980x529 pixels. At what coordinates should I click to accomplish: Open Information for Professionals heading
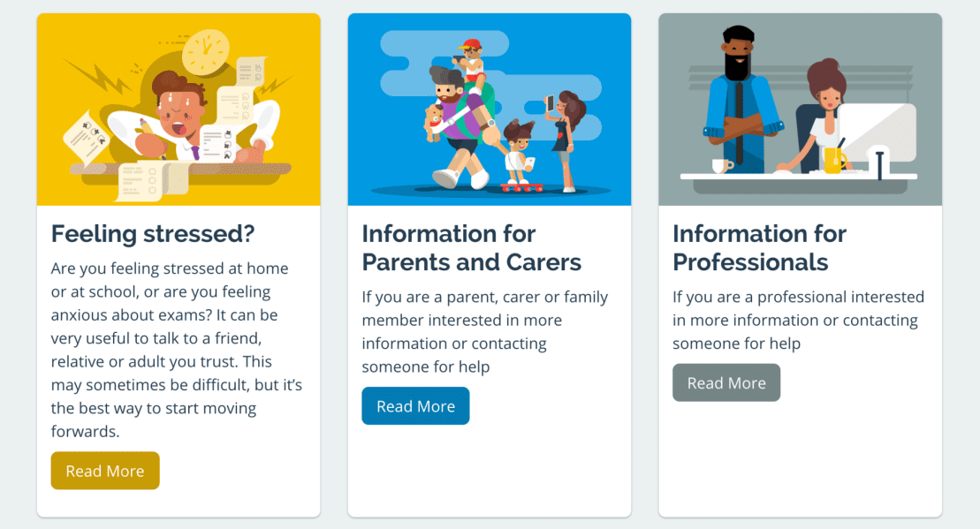(x=759, y=248)
